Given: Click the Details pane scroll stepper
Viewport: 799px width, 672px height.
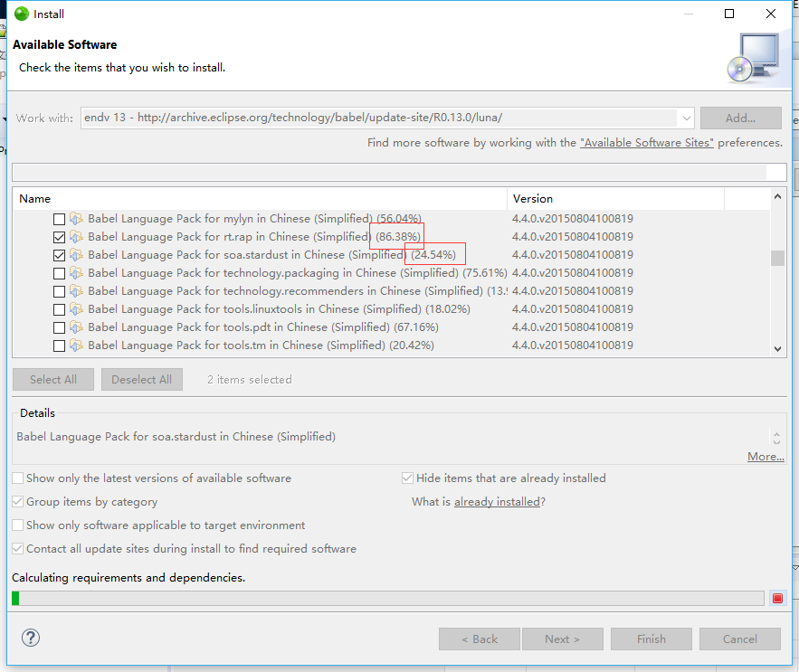Looking at the screenshot, I should pos(776,438).
